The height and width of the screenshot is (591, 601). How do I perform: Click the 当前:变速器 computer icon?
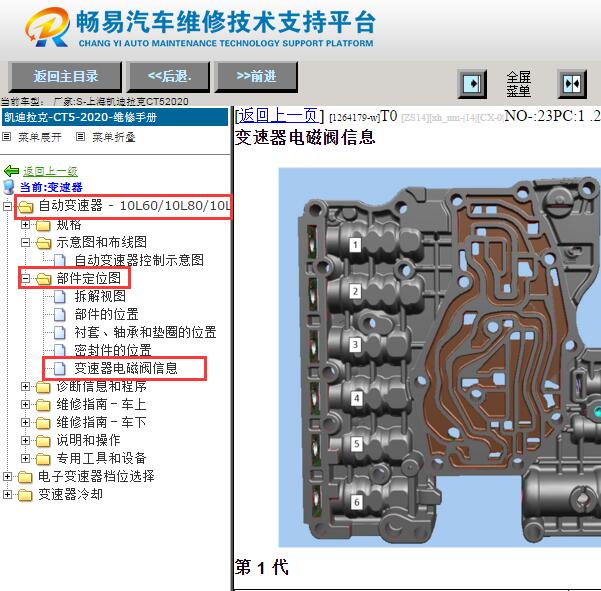click(8, 187)
